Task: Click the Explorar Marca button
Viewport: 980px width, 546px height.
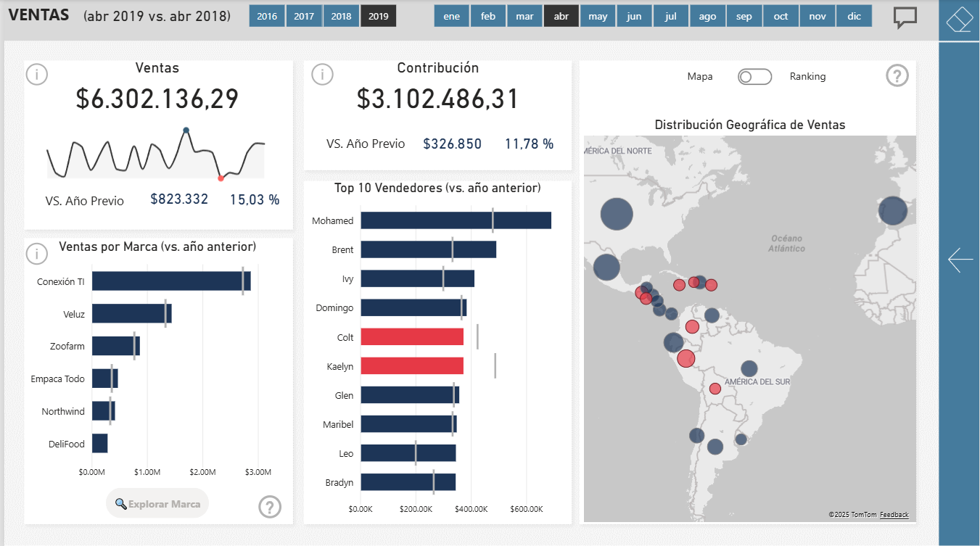Action: pos(157,502)
